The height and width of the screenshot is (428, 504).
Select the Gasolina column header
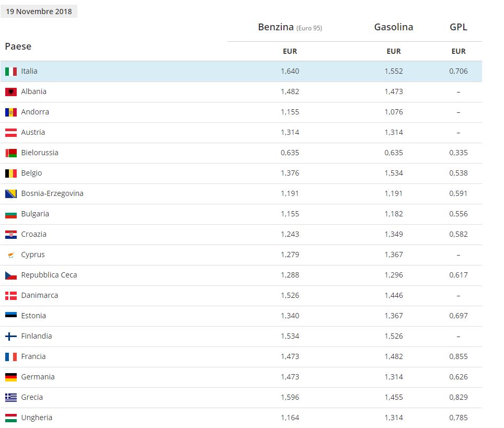(x=393, y=27)
